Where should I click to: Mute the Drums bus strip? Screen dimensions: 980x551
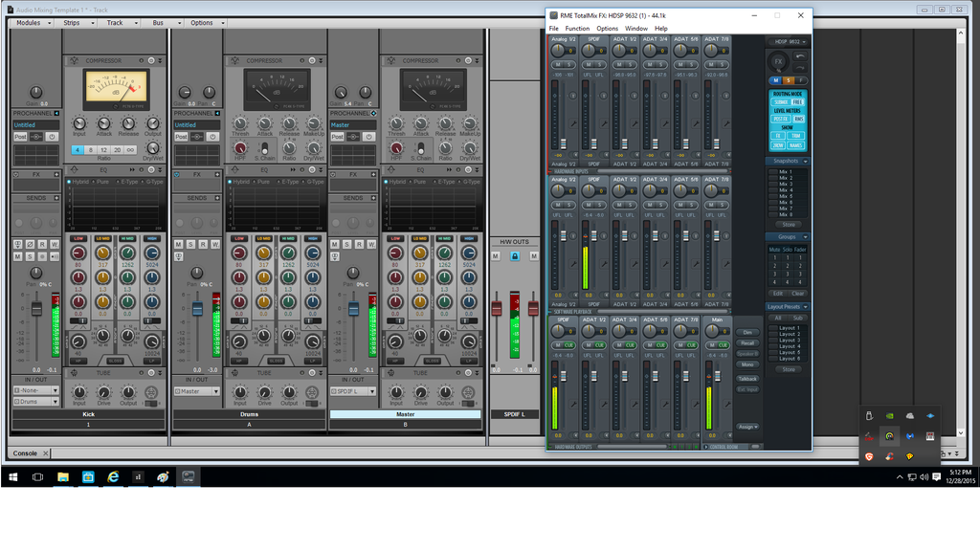click(179, 245)
